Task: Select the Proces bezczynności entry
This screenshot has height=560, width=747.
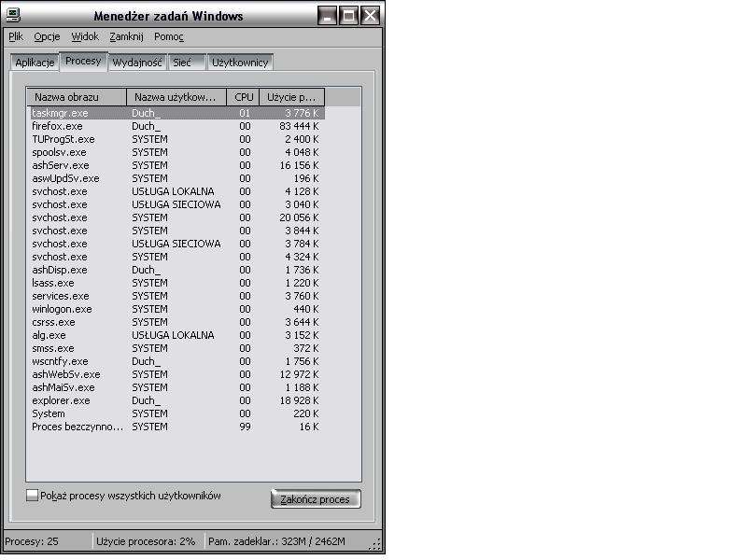Action: [140, 426]
